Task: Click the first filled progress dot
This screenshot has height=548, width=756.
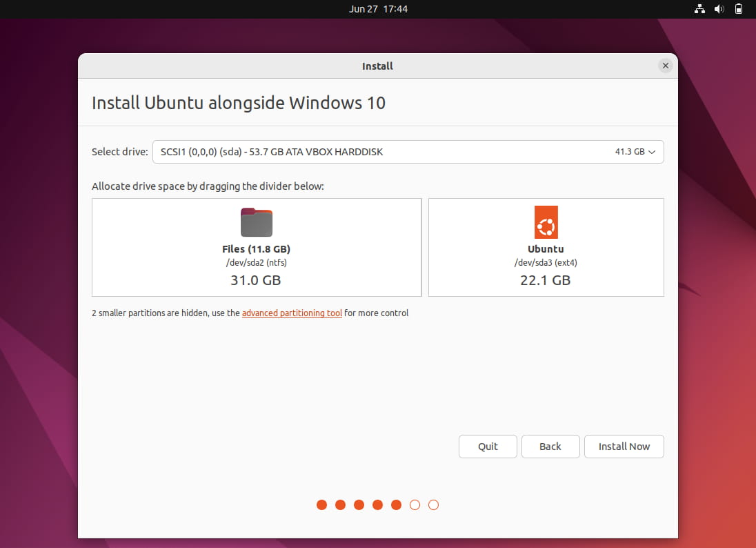Action: pos(321,505)
